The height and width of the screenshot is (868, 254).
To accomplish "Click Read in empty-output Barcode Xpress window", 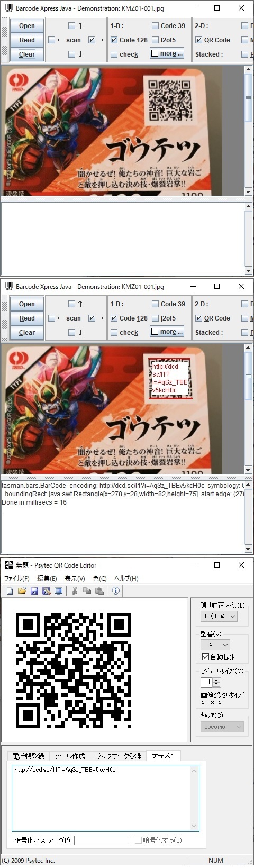I will coord(27,40).
